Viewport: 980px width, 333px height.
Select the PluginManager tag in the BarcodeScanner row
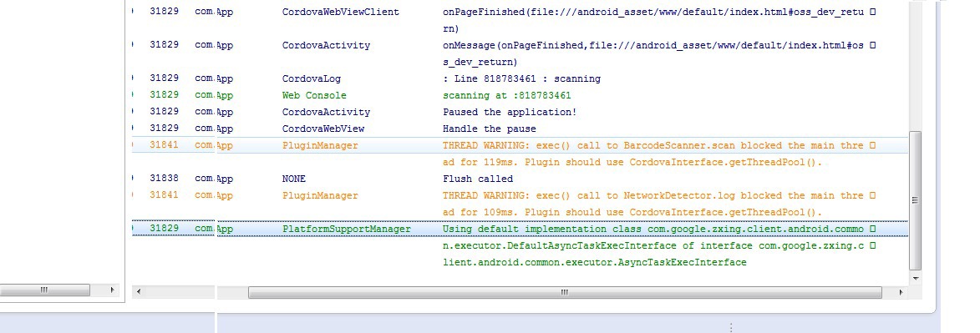tap(320, 145)
